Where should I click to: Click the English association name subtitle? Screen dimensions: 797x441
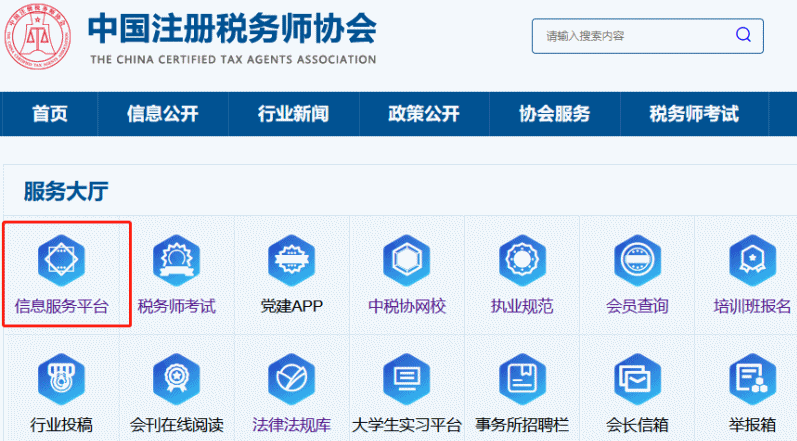[x=233, y=59]
